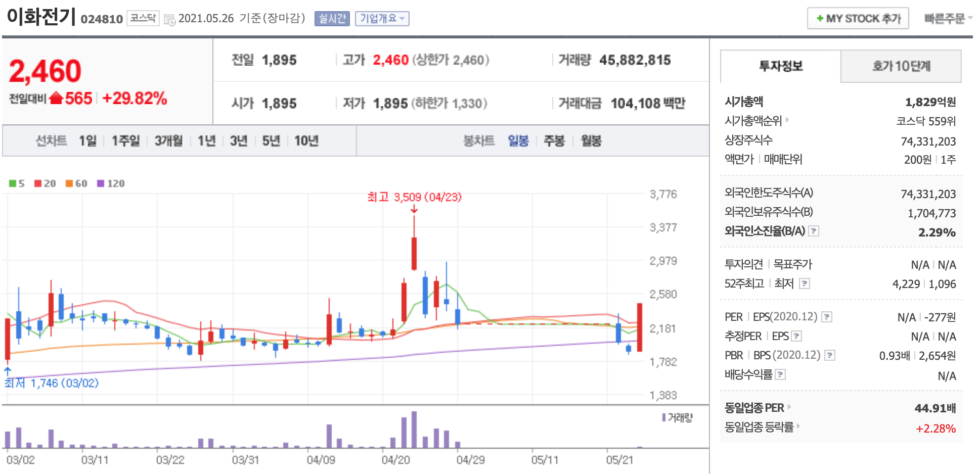Select 5년 line chart period
This screenshot has width=980, height=474.
[271, 140]
